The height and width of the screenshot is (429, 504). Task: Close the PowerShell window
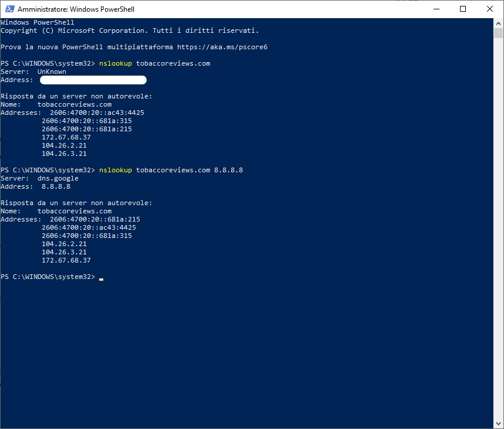(x=489, y=9)
